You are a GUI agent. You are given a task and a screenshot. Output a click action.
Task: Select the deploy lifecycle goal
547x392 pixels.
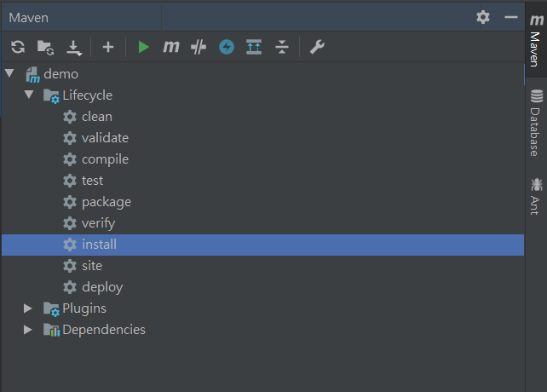[102, 287]
